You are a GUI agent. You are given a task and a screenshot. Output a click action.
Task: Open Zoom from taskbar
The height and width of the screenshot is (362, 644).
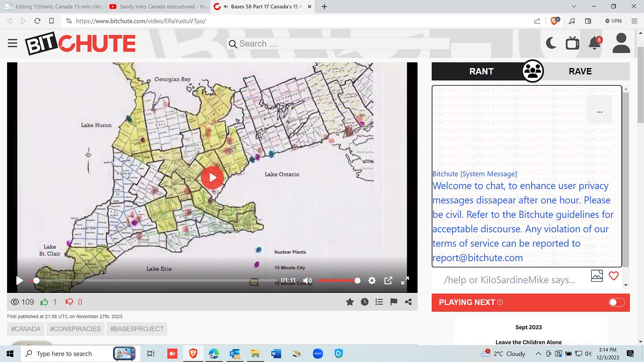[318, 354]
